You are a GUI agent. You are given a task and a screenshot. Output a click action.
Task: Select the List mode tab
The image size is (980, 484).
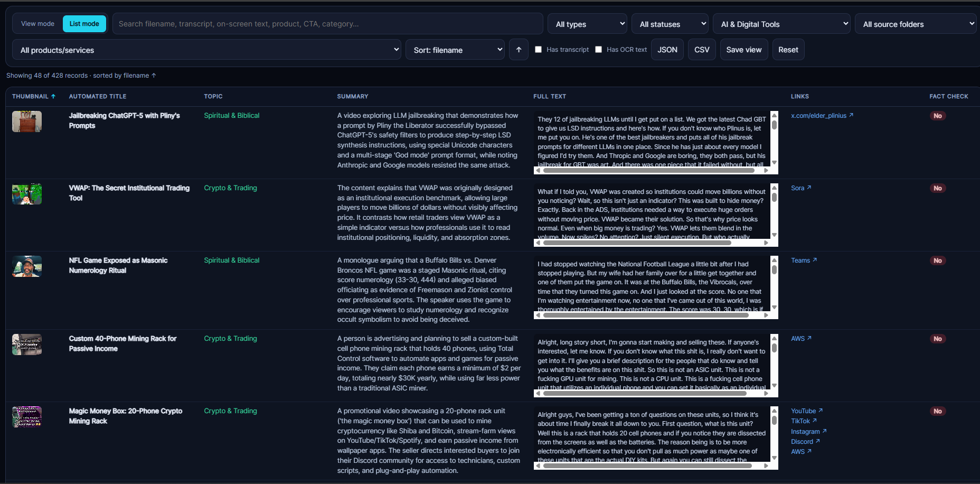click(84, 24)
